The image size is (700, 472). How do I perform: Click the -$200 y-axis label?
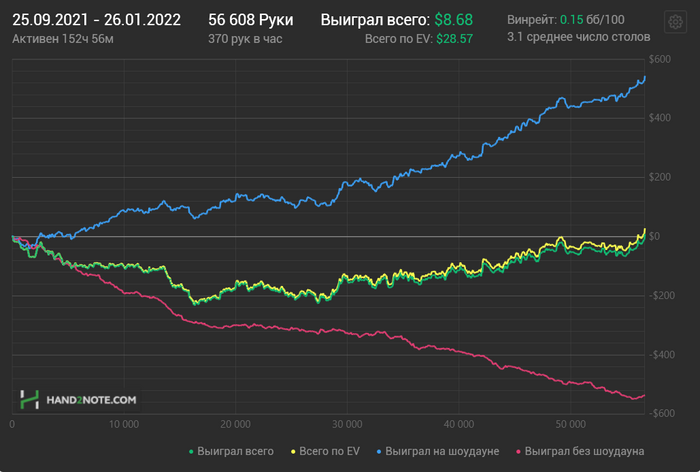pyautogui.click(x=662, y=296)
